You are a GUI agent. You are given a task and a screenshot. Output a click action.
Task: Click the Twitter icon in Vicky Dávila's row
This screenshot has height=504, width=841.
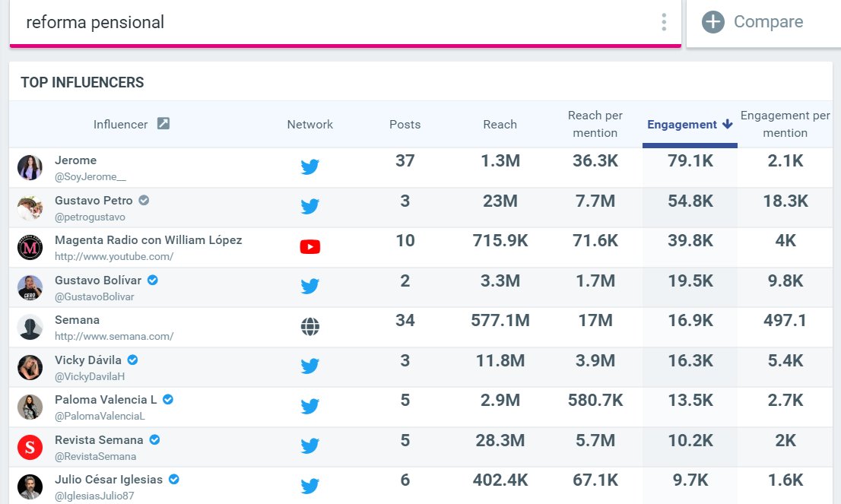coord(310,366)
